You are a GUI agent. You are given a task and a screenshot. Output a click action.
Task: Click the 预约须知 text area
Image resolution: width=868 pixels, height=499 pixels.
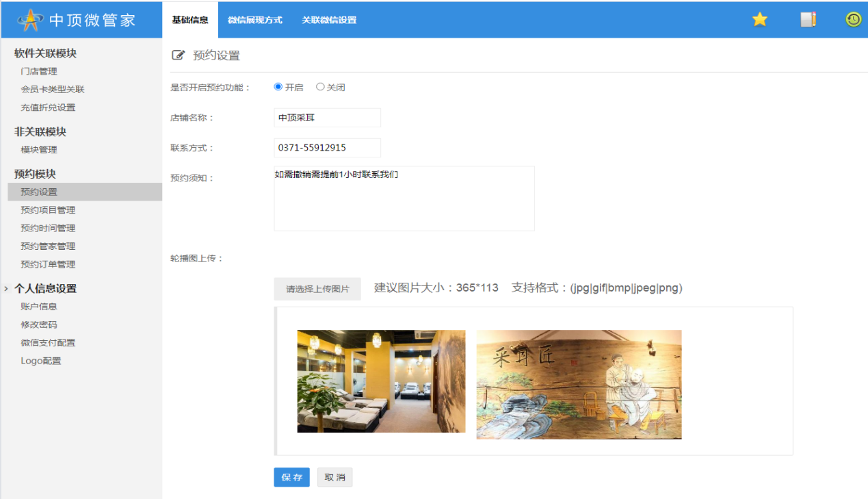pos(404,199)
